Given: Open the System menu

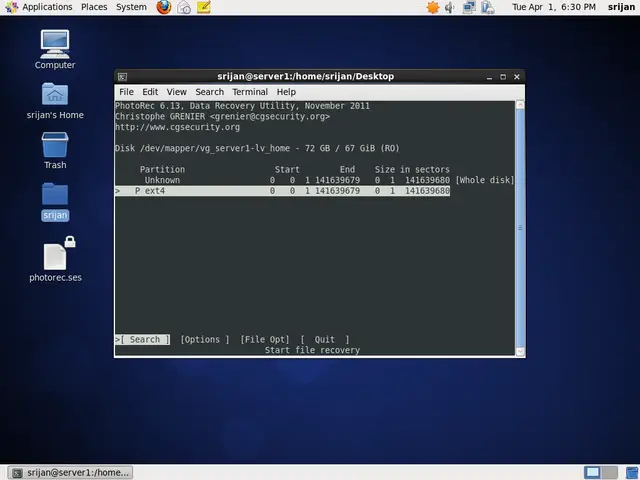Looking at the screenshot, I should 131,7.
